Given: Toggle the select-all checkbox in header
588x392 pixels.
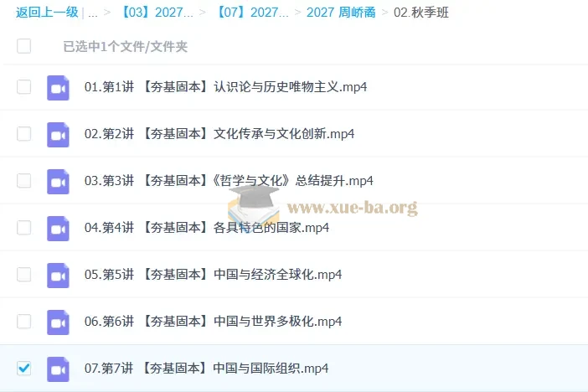Looking at the screenshot, I should (x=24, y=46).
